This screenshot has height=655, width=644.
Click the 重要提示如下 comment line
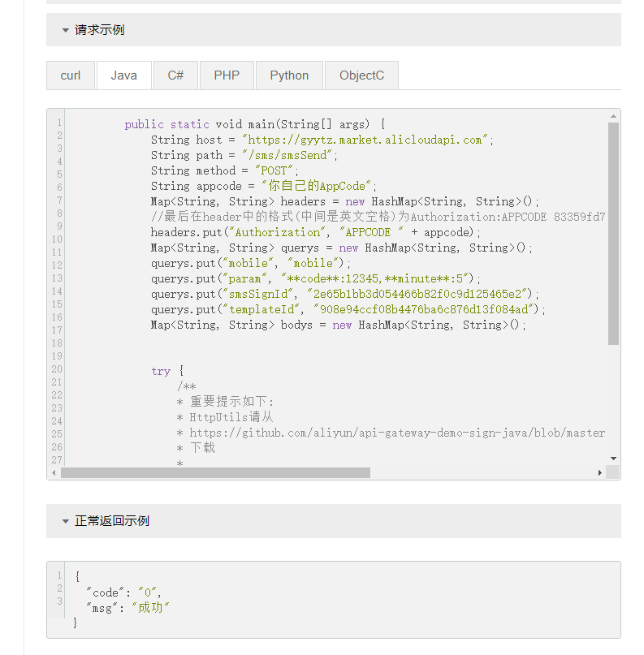click(225, 402)
